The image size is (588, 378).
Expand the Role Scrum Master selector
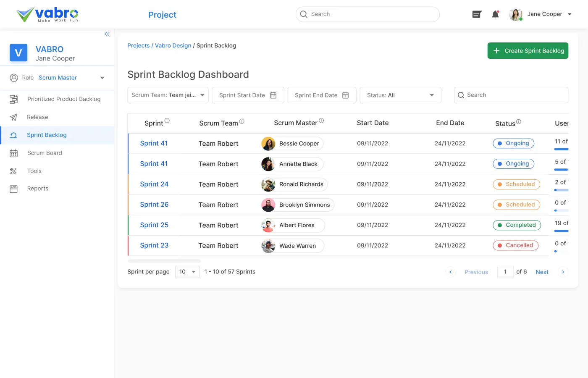(102, 78)
